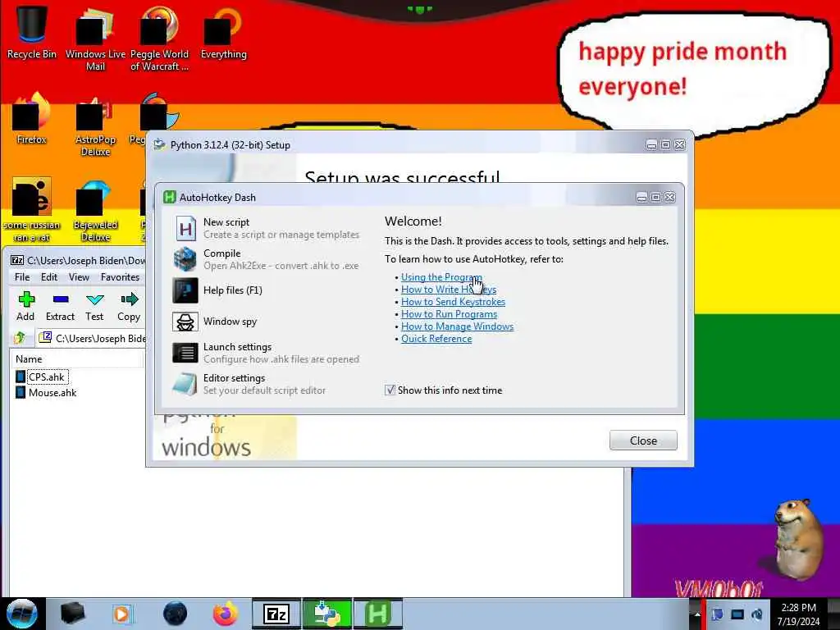
Task: Click the 'How to Manage Windows' link
Action: [458, 326]
